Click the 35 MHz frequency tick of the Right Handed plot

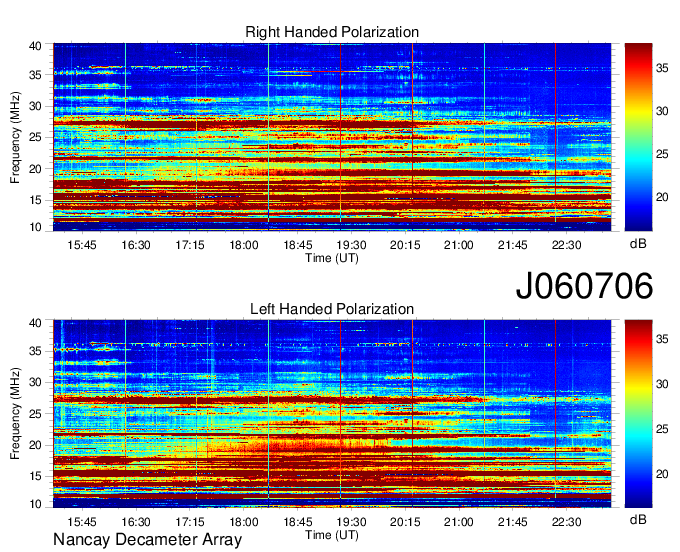(35, 75)
